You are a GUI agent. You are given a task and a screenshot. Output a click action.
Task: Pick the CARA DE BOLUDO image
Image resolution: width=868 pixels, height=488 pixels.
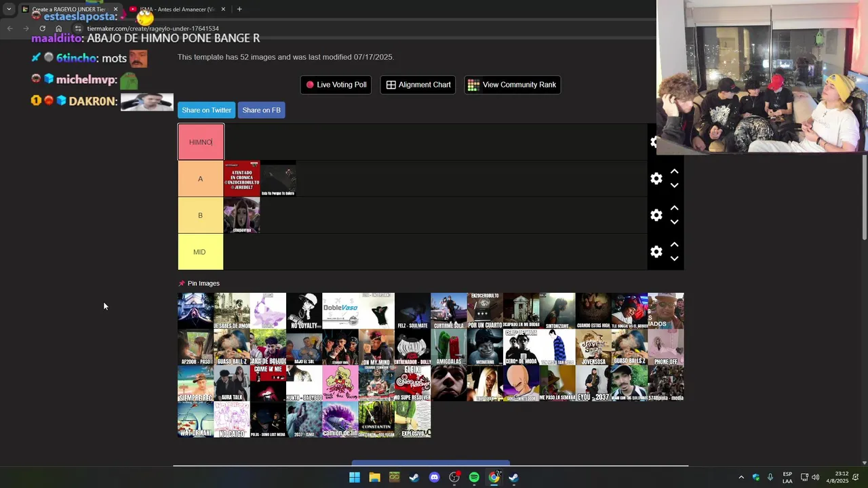[x=268, y=347]
